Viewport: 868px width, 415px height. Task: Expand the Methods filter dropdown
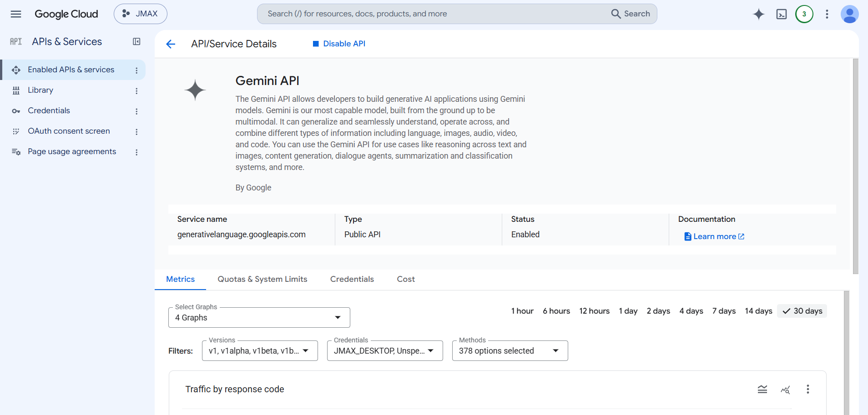(x=510, y=350)
